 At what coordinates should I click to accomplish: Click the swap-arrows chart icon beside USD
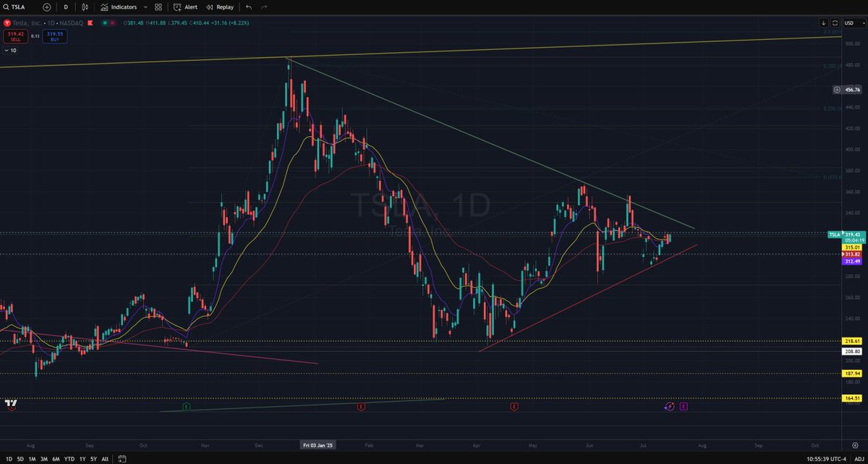pos(835,23)
